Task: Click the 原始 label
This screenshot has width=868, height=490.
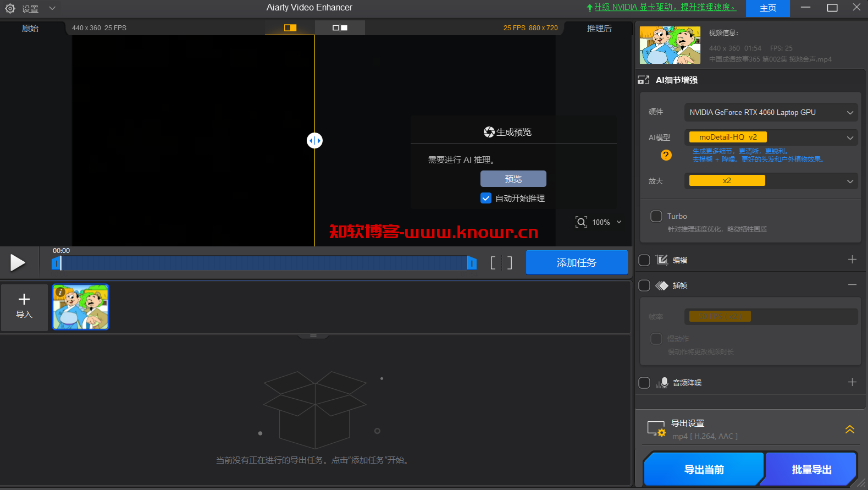Action: coord(30,28)
